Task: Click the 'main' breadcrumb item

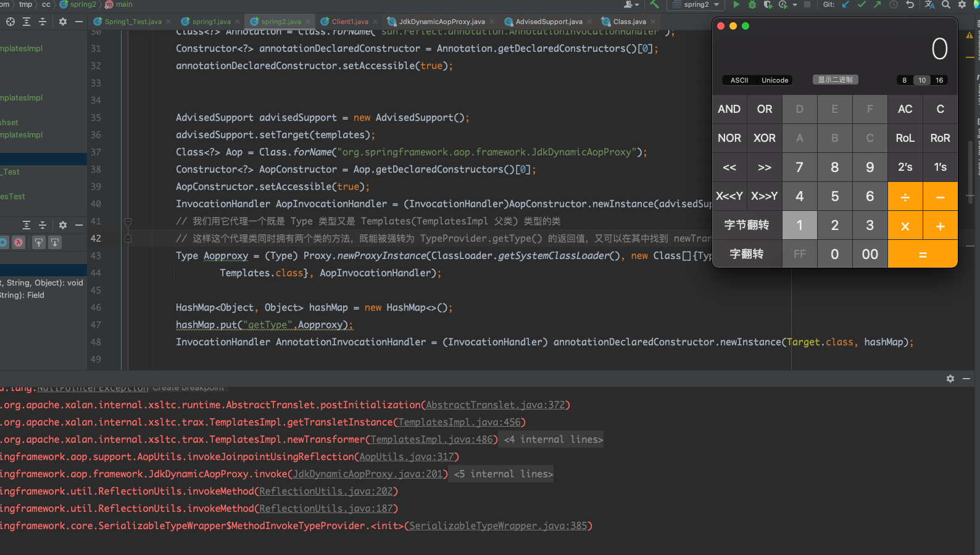Action: [119, 4]
